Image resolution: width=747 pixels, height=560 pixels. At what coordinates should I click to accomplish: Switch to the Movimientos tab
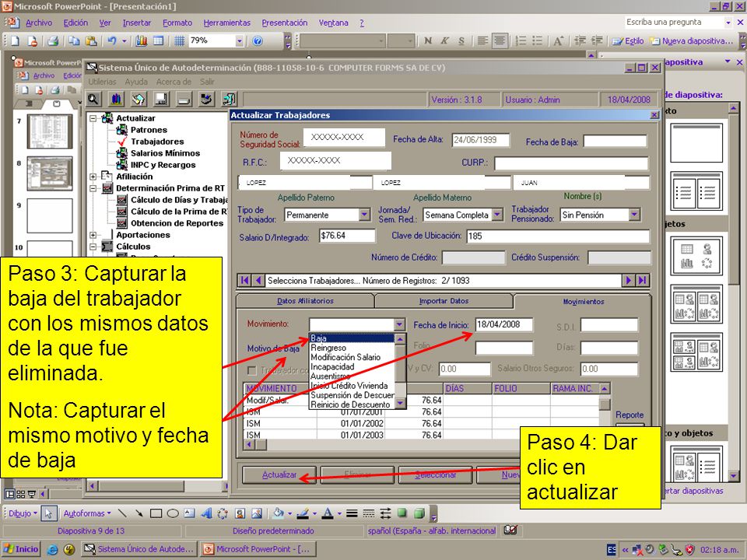click(x=583, y=302)
